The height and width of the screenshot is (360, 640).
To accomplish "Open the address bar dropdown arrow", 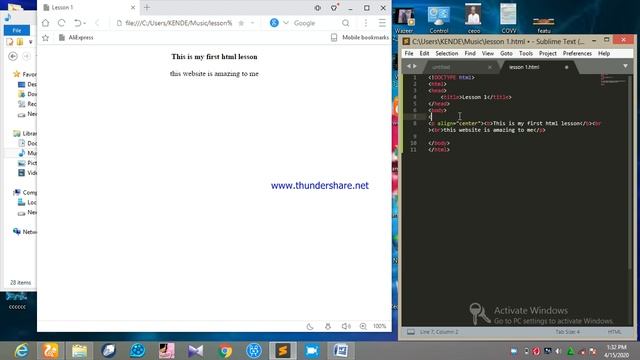I will point(252,23).
